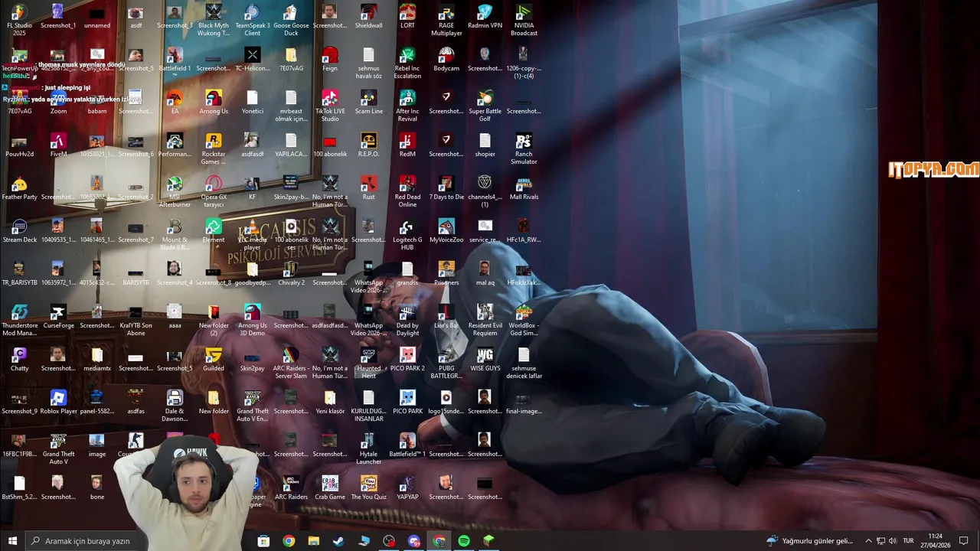Click the 'Yağmurlu günler geli...' weather widget
The height and width of the screenshot is (551, 980).
click(x=809, y=541)
